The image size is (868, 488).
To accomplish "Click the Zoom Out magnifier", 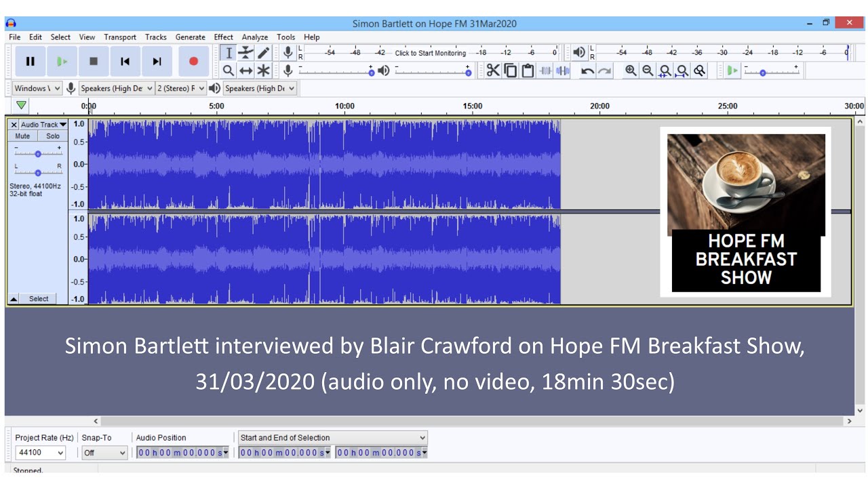I will coord(648,70).
